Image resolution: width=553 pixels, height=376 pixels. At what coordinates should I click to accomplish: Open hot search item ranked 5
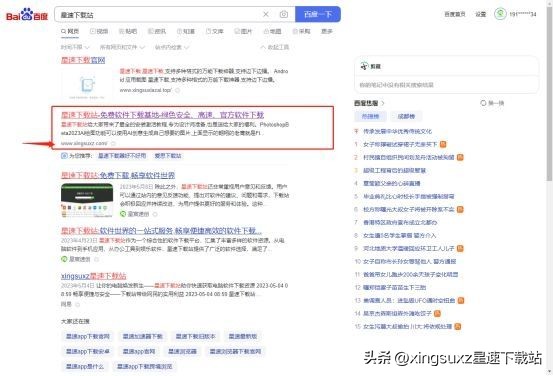point(408,196)
